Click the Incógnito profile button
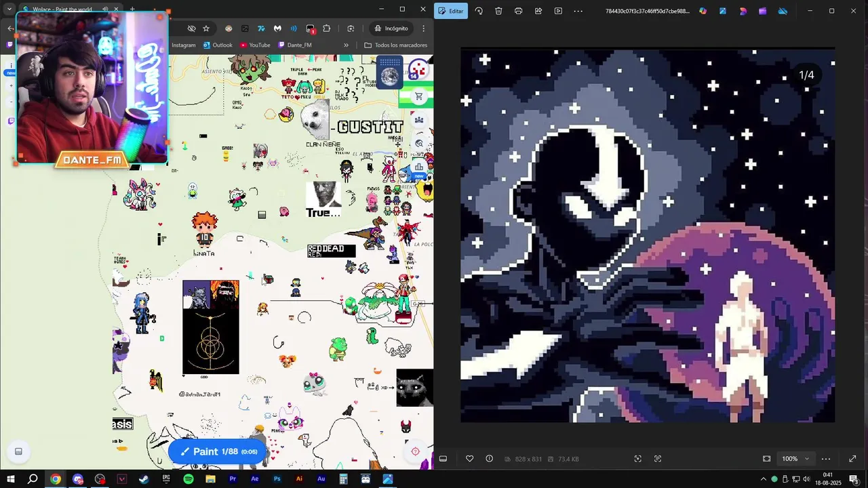The width and height of the screenshot is (868, 488). point(391,28)
